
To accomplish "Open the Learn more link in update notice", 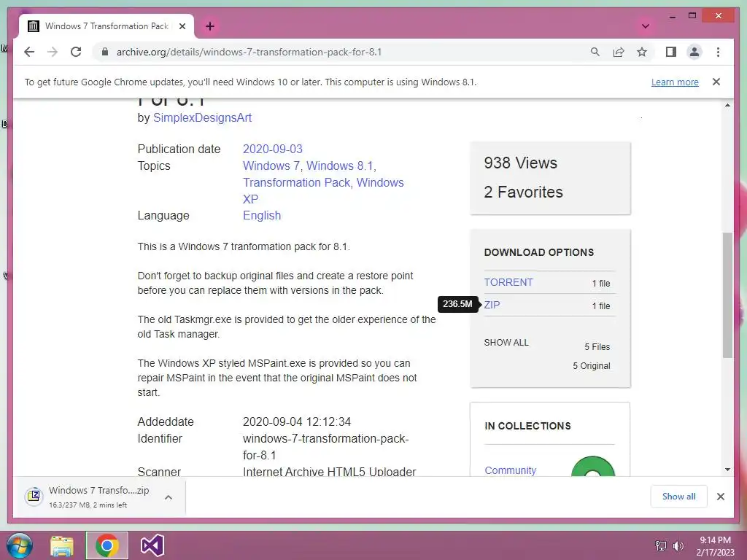I will (x=675, y=82).
